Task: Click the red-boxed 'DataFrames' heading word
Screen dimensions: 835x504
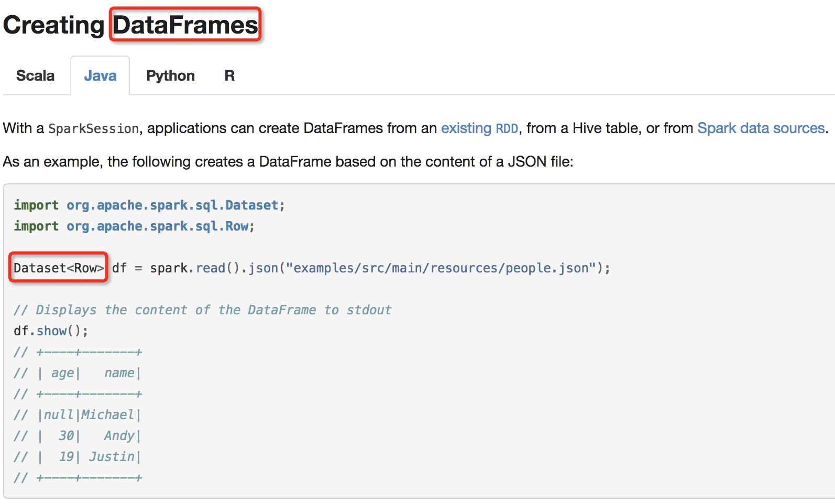Action: (x=185, y=25)
